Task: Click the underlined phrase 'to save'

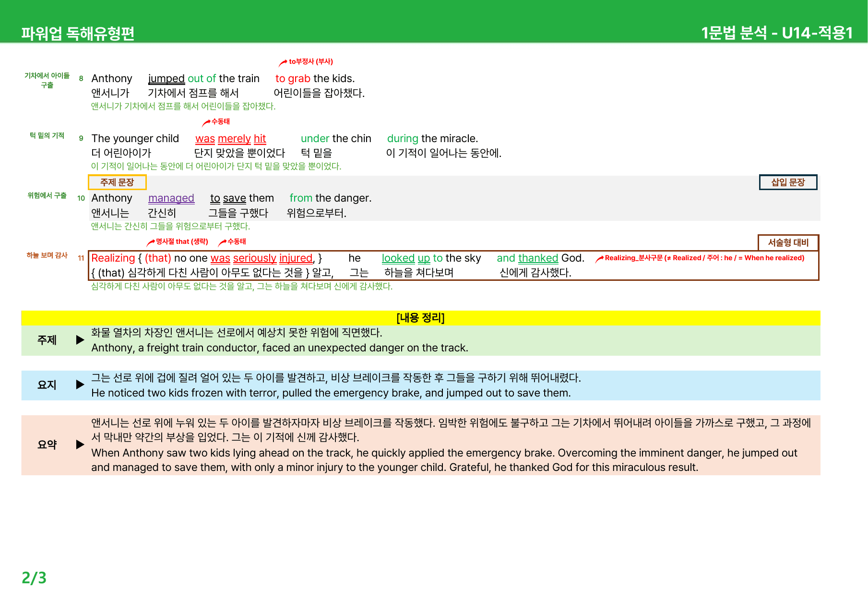Action: click(x=228, y=198)
